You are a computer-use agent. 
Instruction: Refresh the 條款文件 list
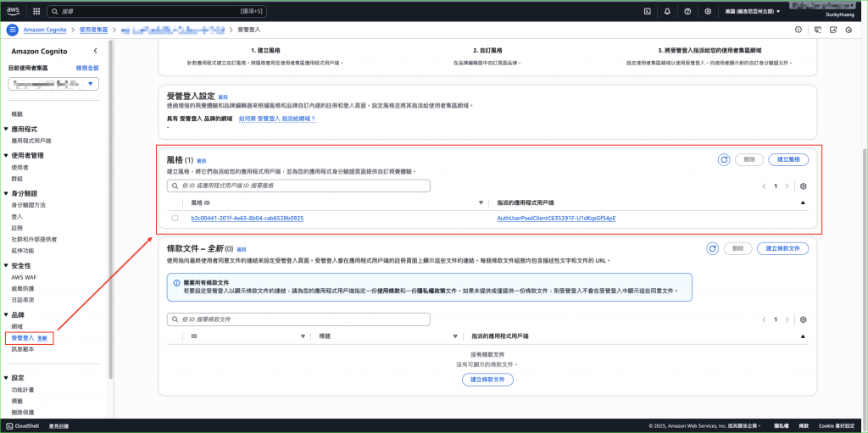712,248
